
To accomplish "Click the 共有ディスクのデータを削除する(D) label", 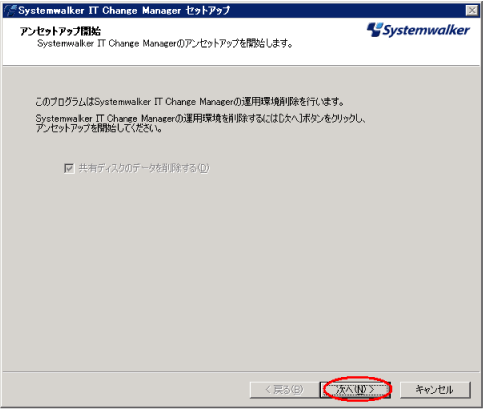I will [x=144, y=168].
